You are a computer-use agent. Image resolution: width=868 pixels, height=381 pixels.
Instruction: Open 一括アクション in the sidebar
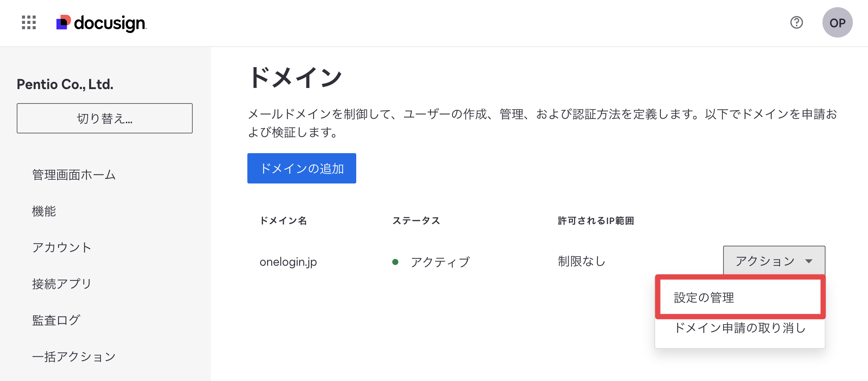tap(74, 357)
